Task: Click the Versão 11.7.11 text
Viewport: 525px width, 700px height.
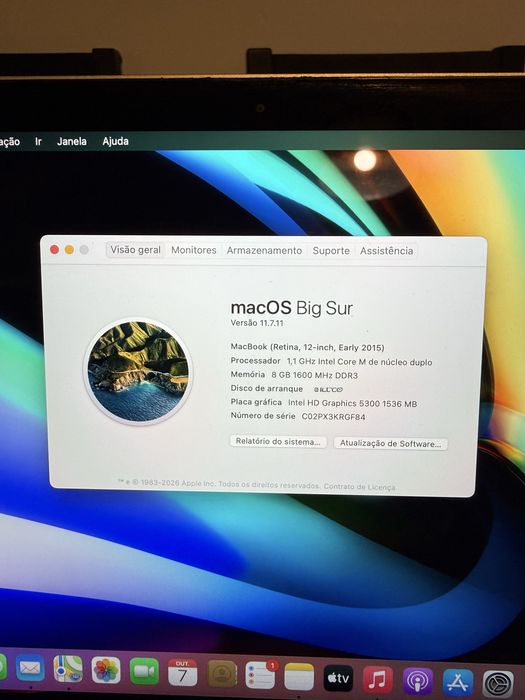Action: point(257,323)
